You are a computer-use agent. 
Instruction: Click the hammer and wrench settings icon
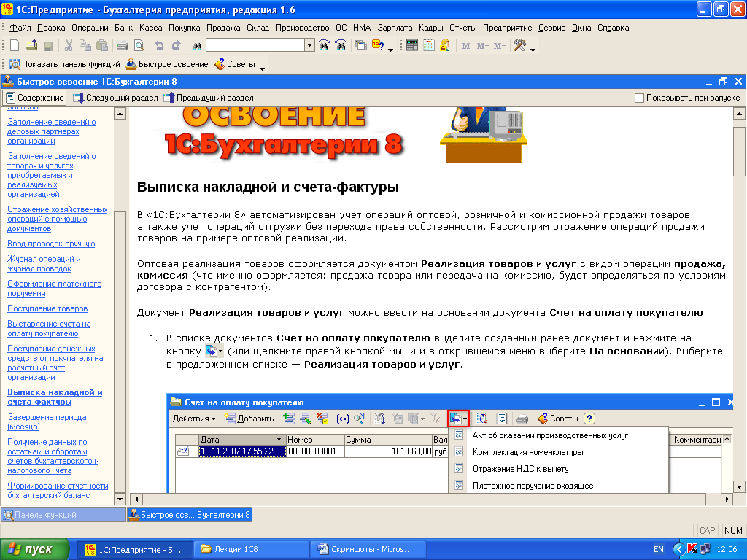[519, 46]
